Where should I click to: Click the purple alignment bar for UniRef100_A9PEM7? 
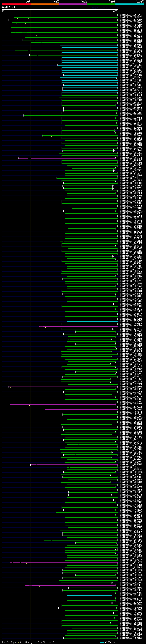(74, 464)
